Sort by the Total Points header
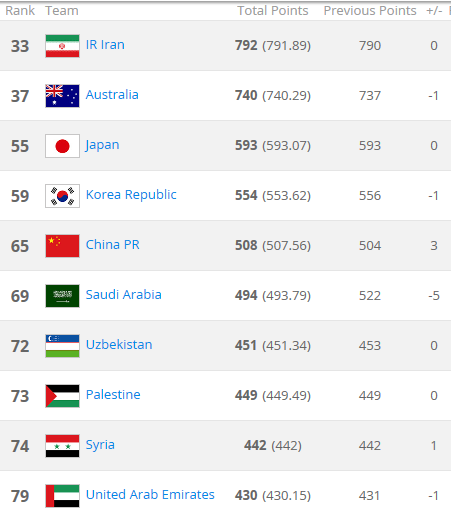This screenshot has height=517, width=451. [273, 11]
